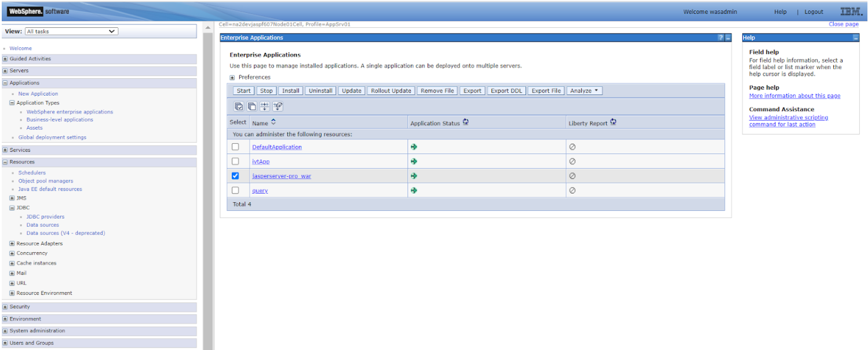Click ivtApp Liberty Report icon
This screenshot has width=868, height=350.
572,162
